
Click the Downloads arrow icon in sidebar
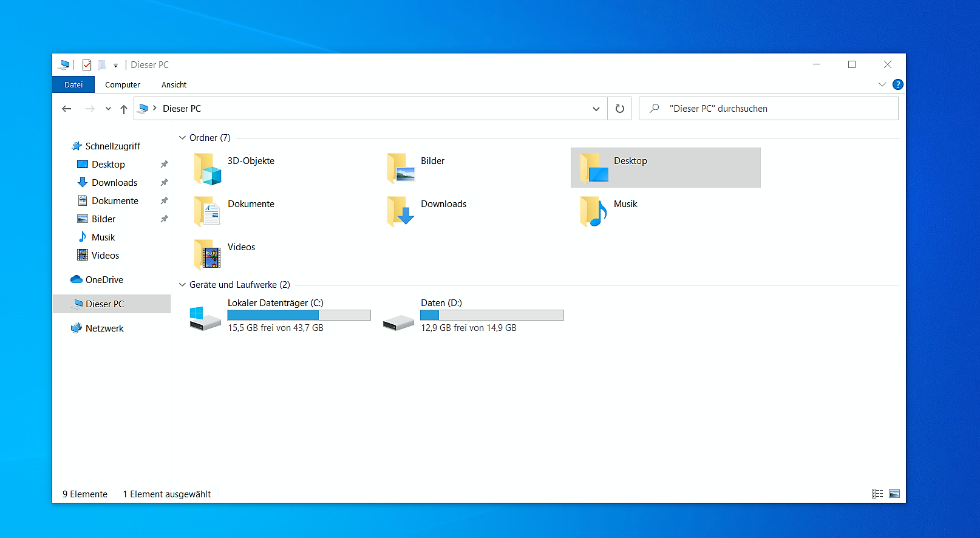[83, 183]
